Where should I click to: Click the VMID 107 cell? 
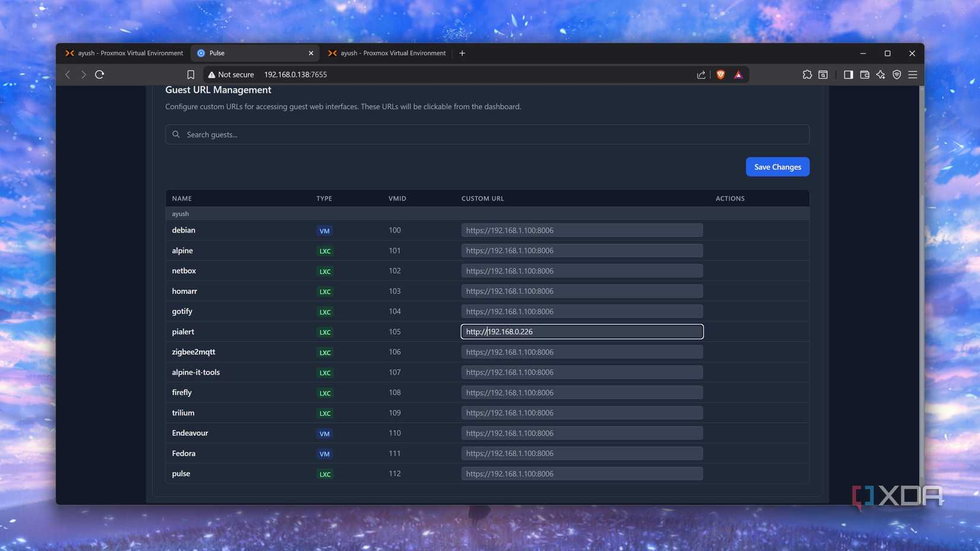pos(394,372)
